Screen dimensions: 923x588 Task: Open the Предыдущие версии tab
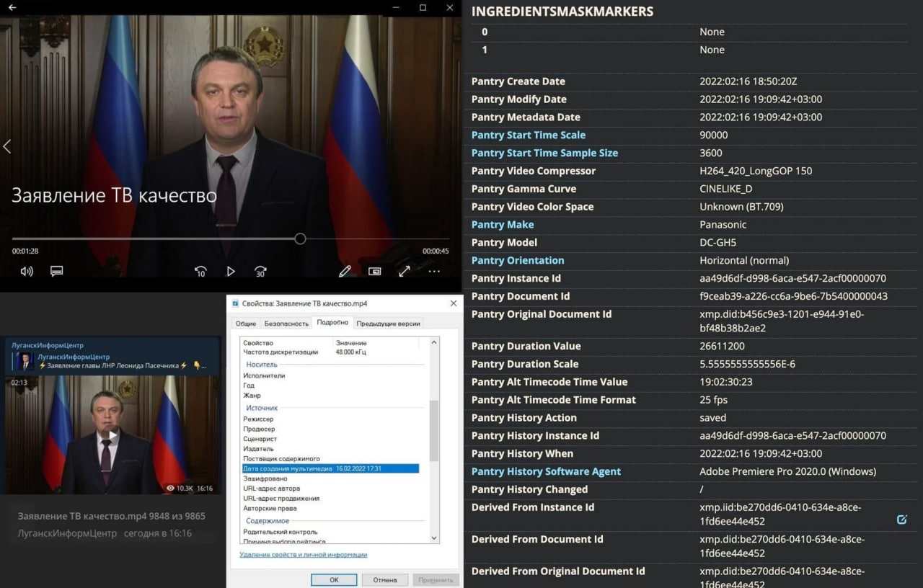click(388, 324)
